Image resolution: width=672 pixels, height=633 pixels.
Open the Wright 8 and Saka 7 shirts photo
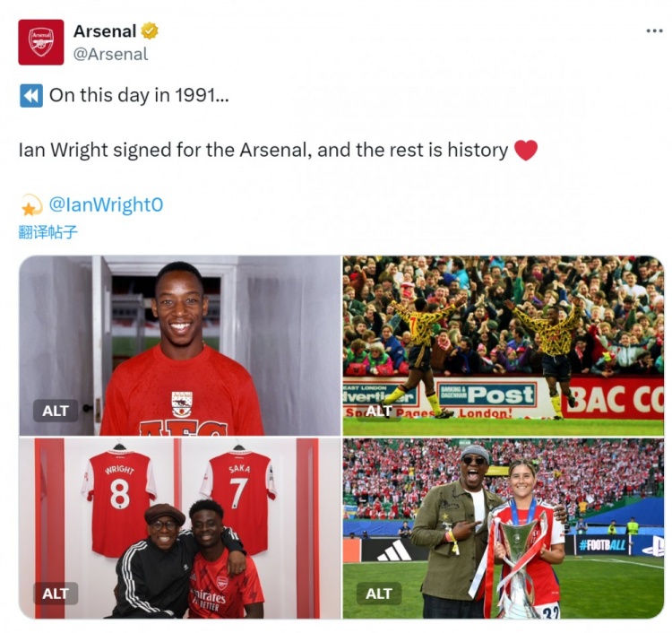[x=179, y=528]
